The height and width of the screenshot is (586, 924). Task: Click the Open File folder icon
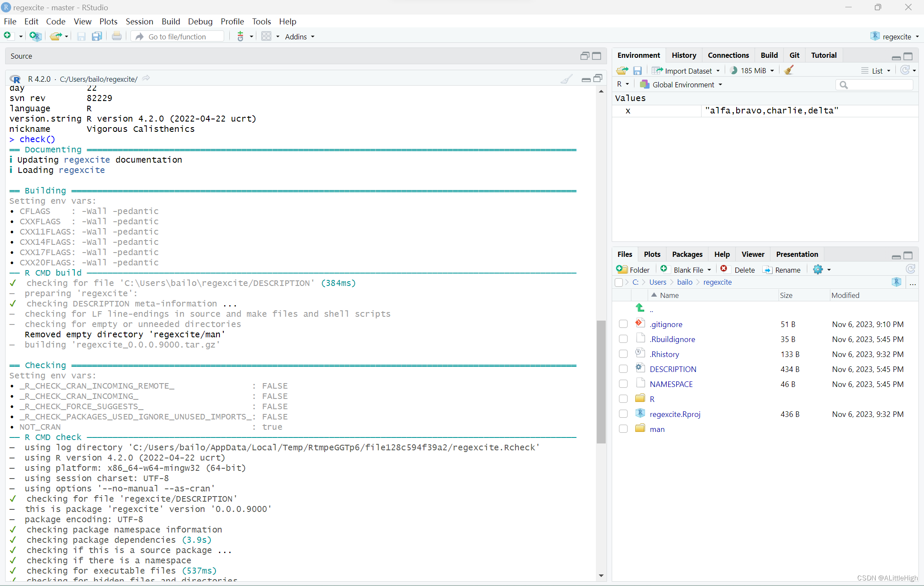56,36
